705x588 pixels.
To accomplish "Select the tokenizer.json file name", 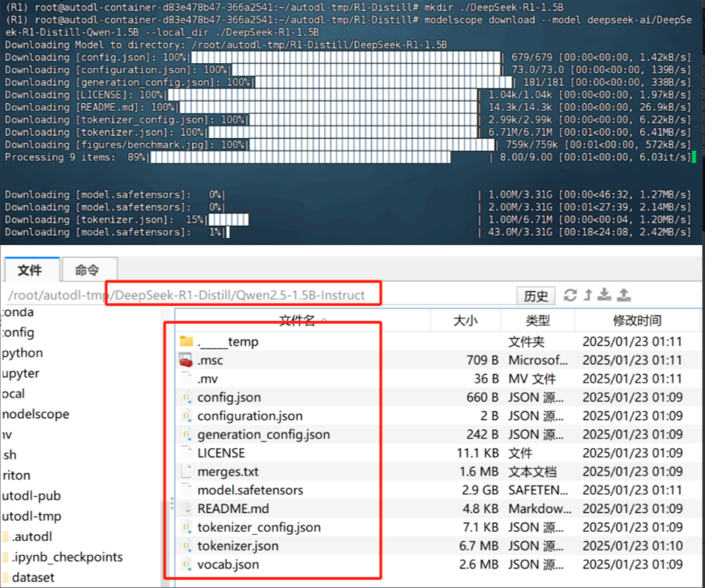I will point(238,546).
